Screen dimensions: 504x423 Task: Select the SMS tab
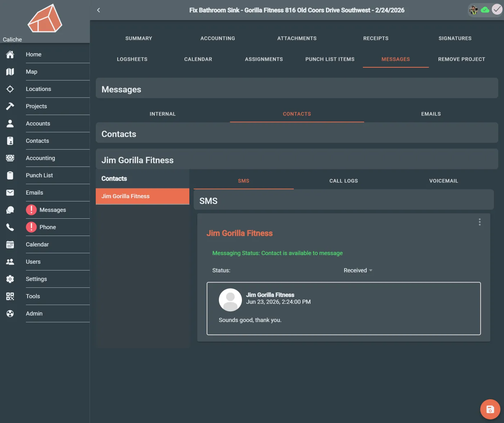pos(244,181)
